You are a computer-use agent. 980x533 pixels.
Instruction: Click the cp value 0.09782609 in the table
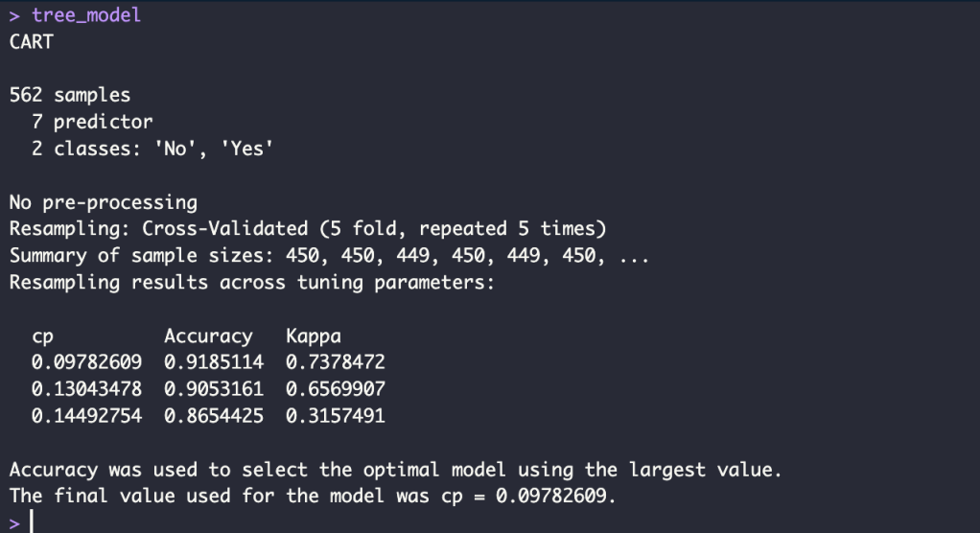86,362
